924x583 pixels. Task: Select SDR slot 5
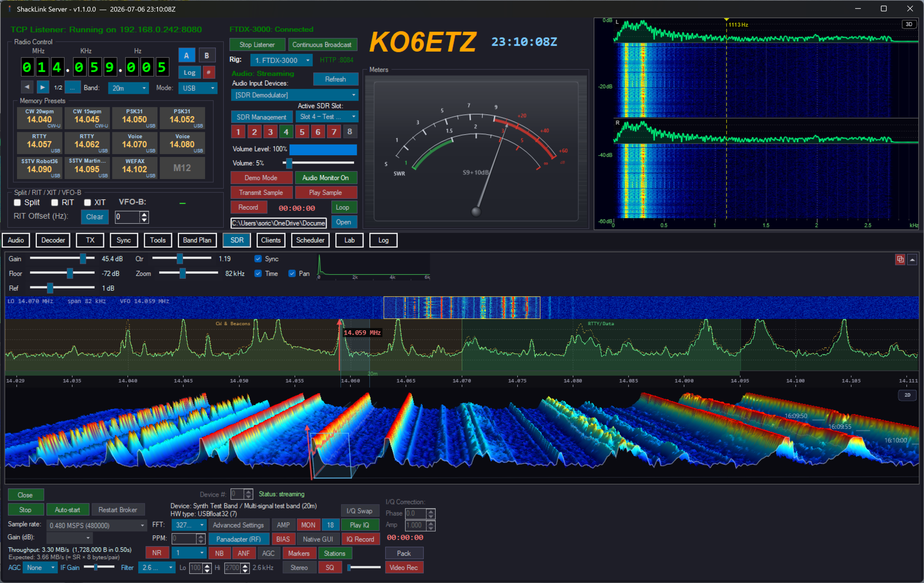[302, 132]
